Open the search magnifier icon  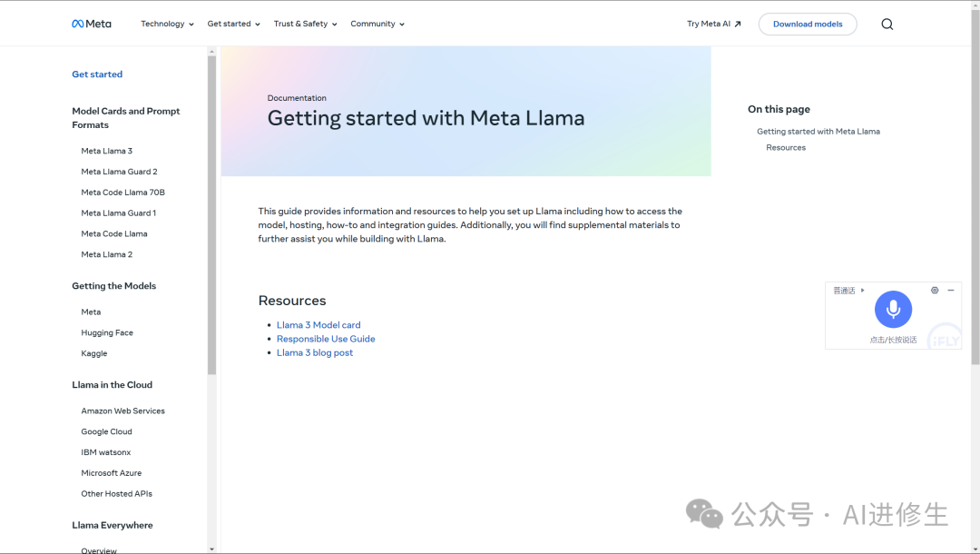[887, 25]
